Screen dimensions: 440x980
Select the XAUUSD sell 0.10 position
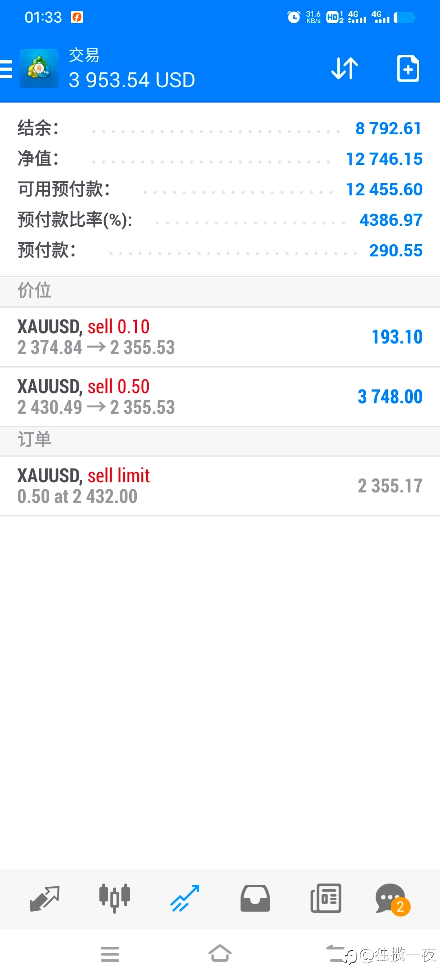point(220,337)
